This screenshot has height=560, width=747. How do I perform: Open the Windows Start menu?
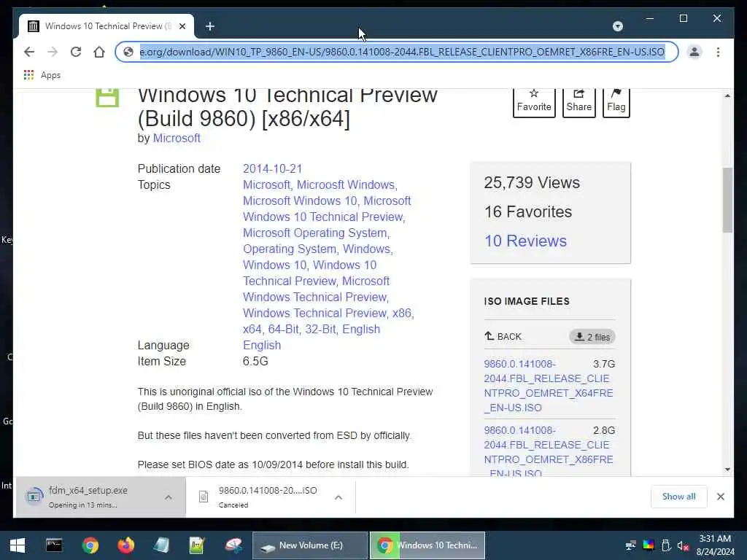18,545
